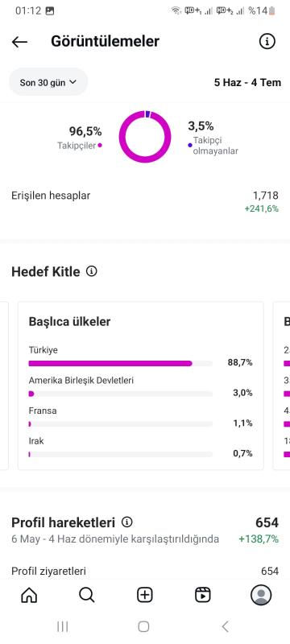
Task: Tap the followers donut chart
Action: (144, 137)
